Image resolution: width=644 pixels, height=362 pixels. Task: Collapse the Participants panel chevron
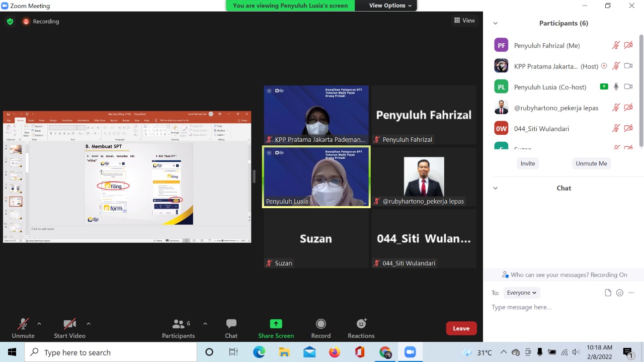tap(495, 23)
